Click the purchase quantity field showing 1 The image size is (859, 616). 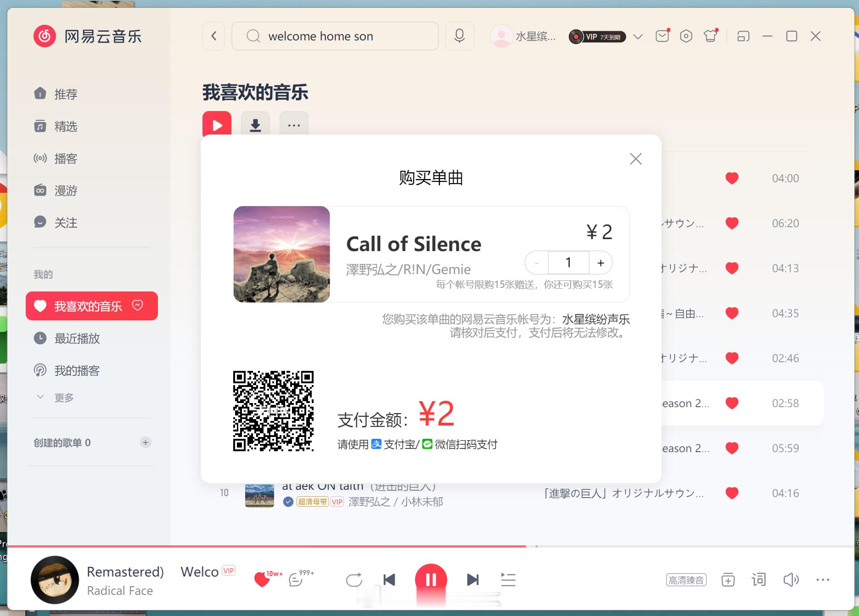[x=568, y=263]
